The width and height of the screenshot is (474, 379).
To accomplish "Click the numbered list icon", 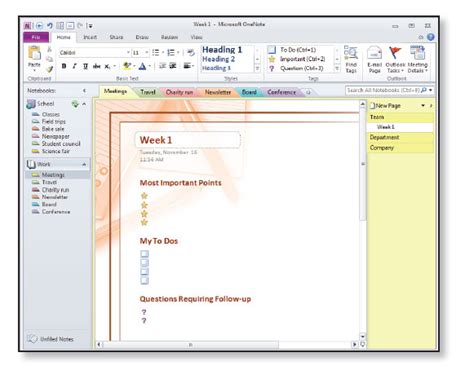I will [x=171, y=53].
